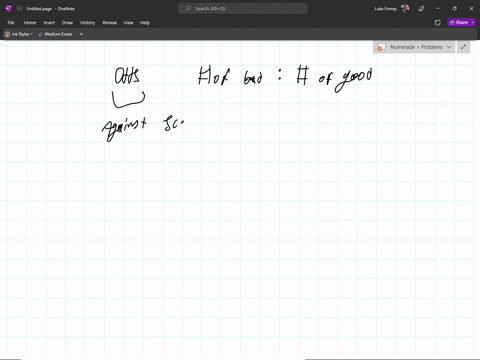This screenshot has width=480, height=360.
Task: Open Luke Finney account profile
Action: 391,9
